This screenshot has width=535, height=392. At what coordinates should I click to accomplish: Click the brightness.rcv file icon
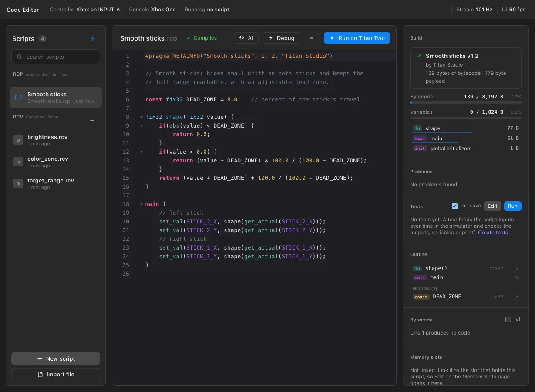pos(18,140)
